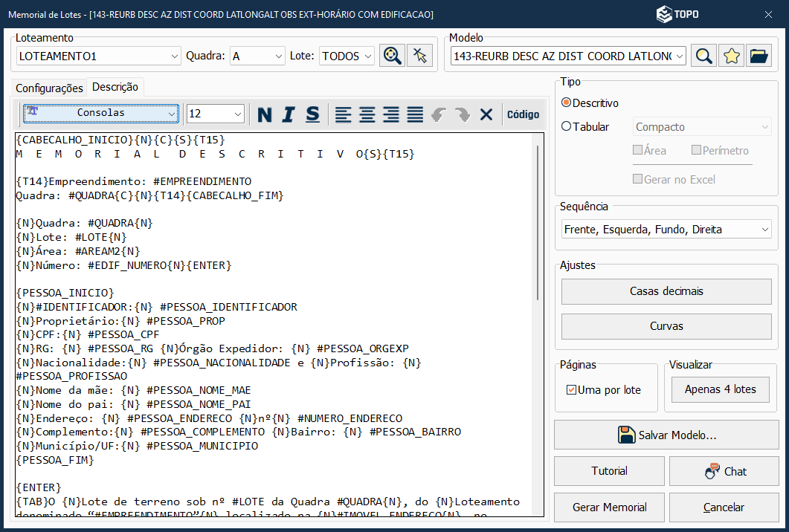Search models with the magnifying glass icon
This screenshot has width=789, height=532.
click(703, 56)
